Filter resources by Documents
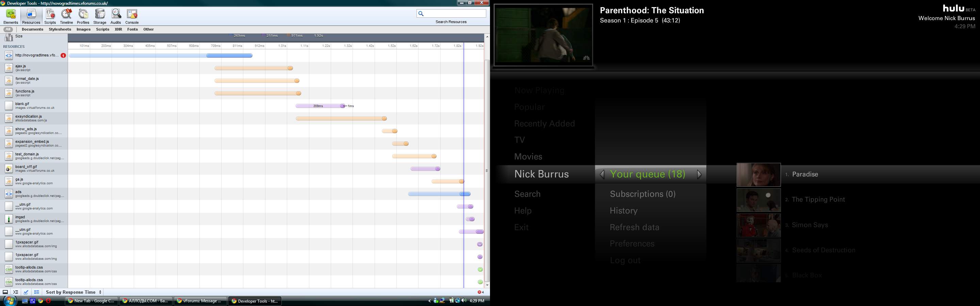 pos(32,29)
